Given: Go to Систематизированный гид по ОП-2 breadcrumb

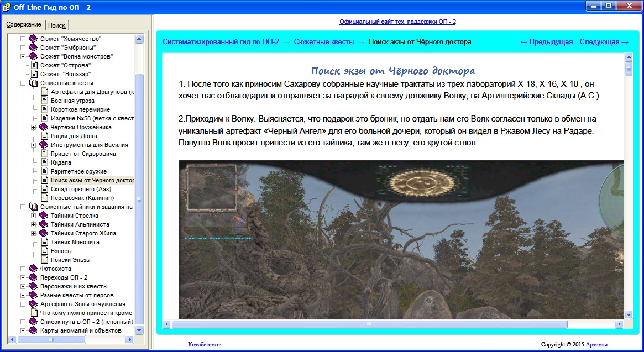Looking at the screenshot, I should [221, 41].
